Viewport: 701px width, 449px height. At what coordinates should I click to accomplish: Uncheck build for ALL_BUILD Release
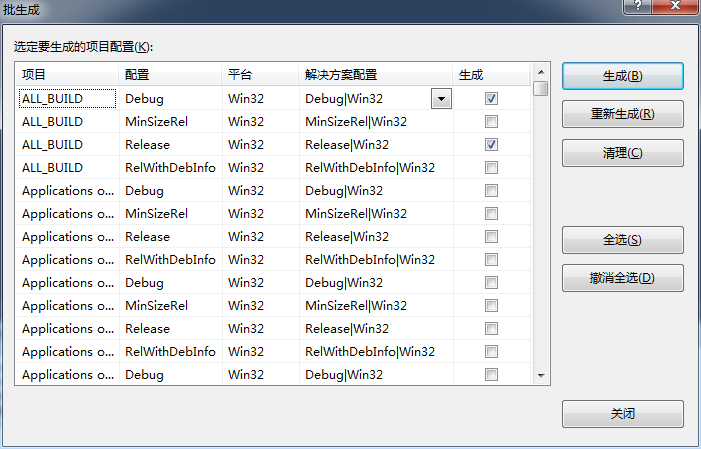(x=491, y=144)
